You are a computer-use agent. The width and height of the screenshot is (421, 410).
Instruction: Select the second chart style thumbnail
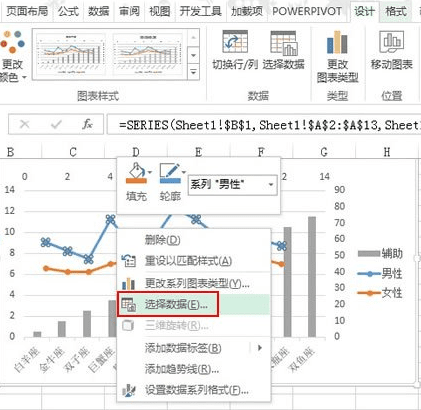pyautogui.click(x=148, y=54)
